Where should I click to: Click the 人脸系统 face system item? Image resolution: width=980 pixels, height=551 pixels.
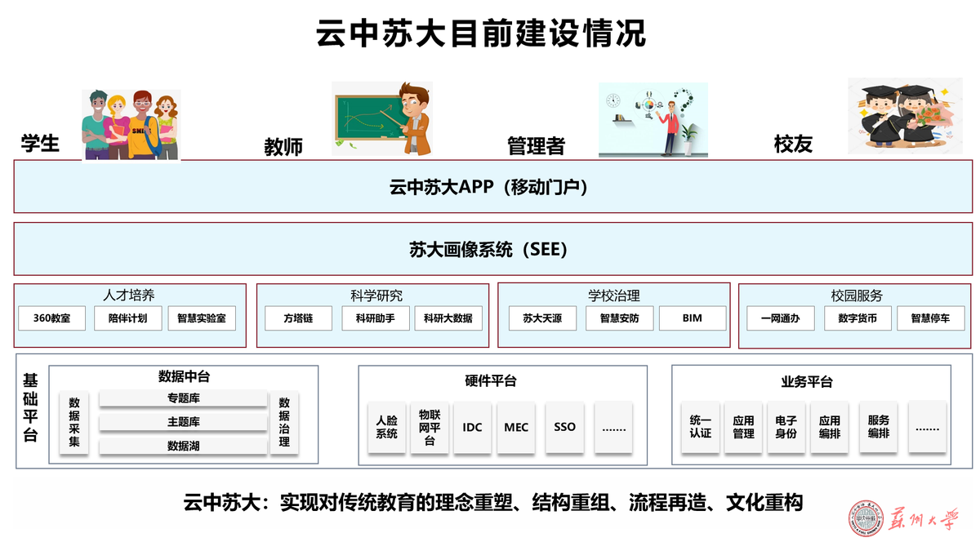point(385,427)
